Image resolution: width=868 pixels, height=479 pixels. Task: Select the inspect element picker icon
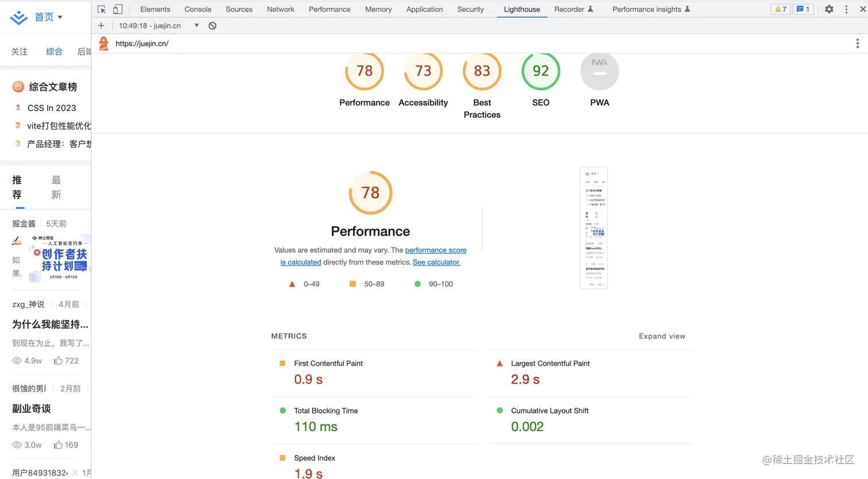pyautogui.click(x=102, y=9)
